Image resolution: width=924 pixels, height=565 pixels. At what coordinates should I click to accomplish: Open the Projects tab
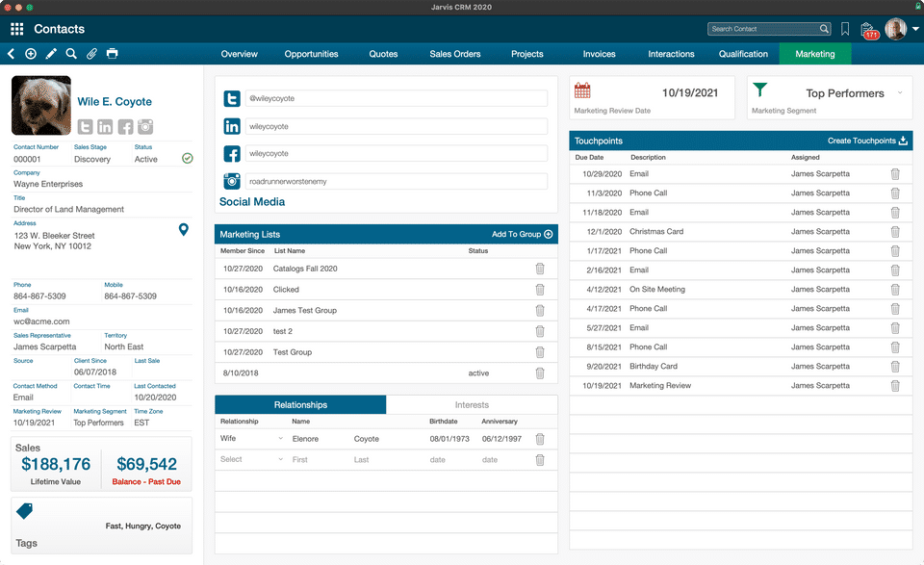pyautogui.click(x=526, y=54)
